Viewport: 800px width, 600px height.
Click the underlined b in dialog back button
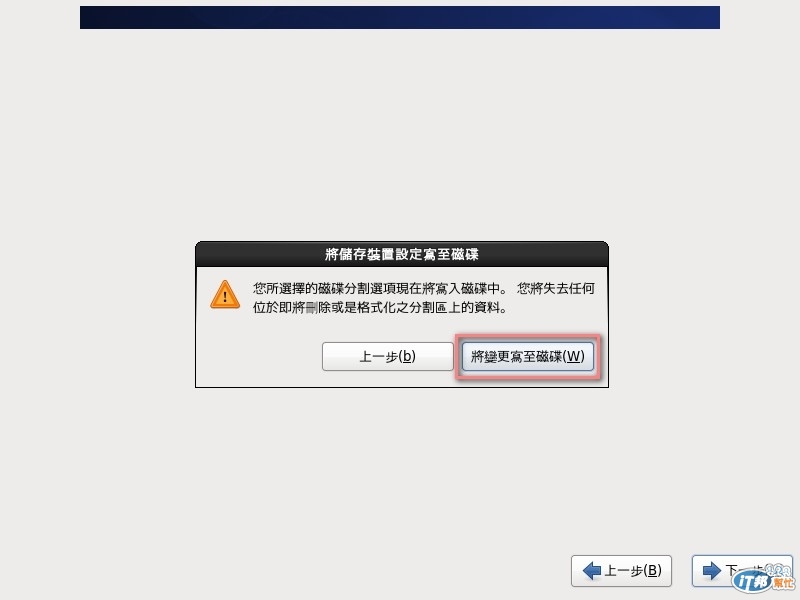(x=407, y=356)
